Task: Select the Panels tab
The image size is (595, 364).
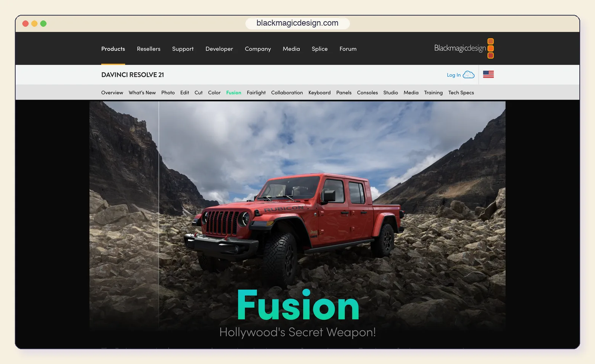Action: pyautogui.click(x=344, y=92)
